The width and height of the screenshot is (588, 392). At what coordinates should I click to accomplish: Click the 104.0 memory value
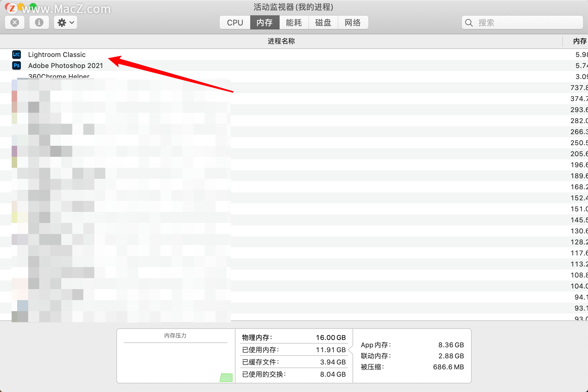point(579,286)
